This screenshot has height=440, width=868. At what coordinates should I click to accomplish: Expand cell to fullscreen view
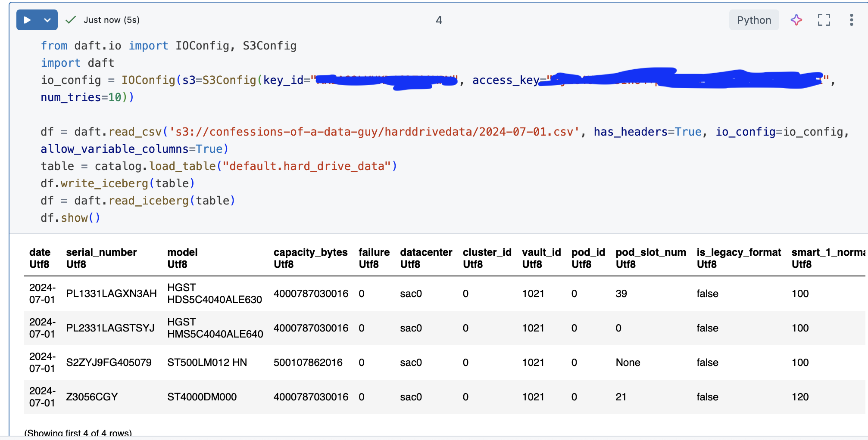tap(824, 20)
